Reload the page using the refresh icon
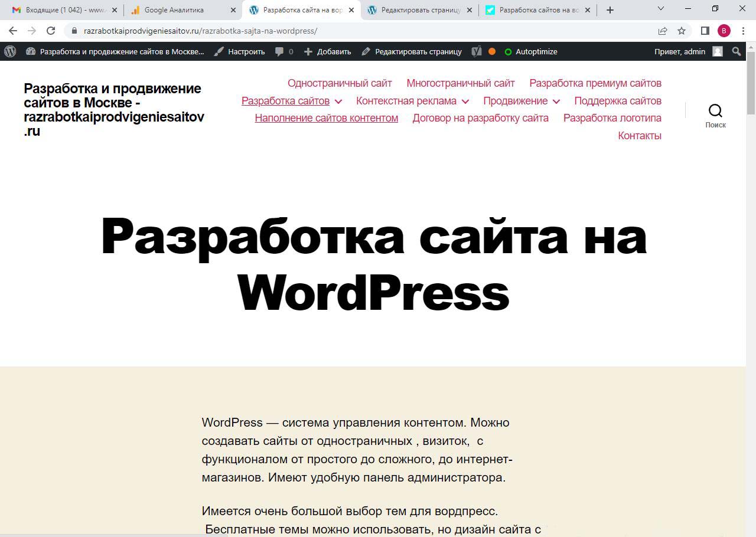Screen dimensions: 756x537 click(51, 31)
